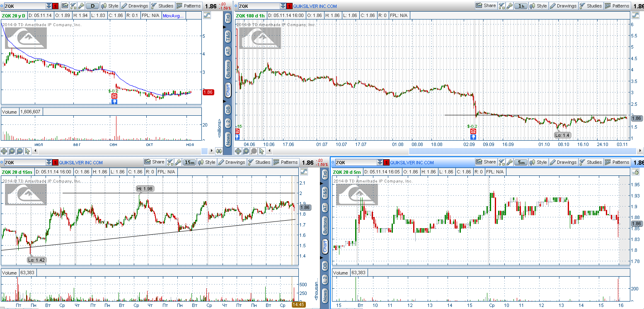Open Studies on the 15m chart
The width and height of the screenshot is (644, 309).
click(x=259, y=162)
